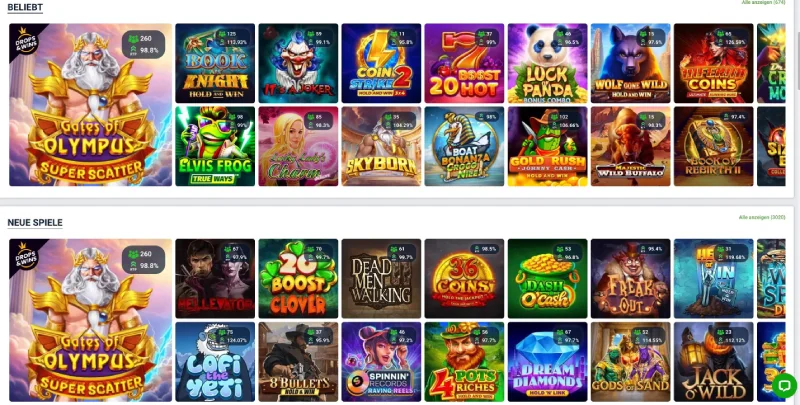Open Jack O'Wild game tile
The width and height of the screenshot is (800, 405).
click(x=713, y=362)
